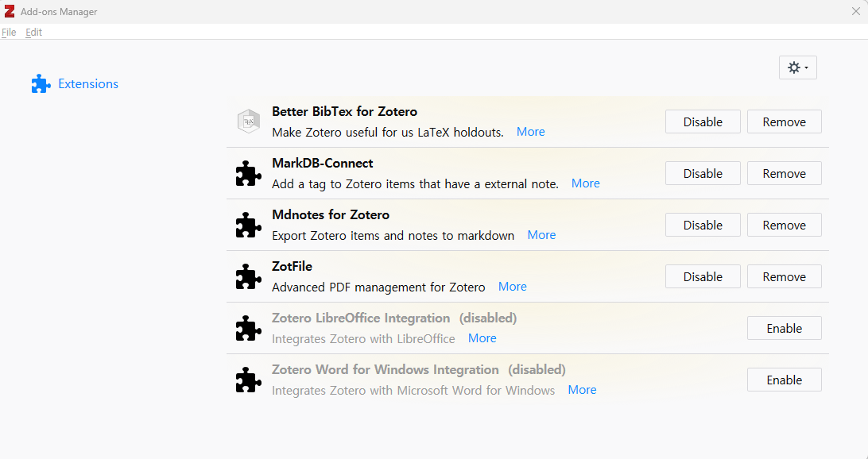Select Zotero Word for Windows Integration title
The width and height of the screenshot is (868, 459).
coord(386,369)
